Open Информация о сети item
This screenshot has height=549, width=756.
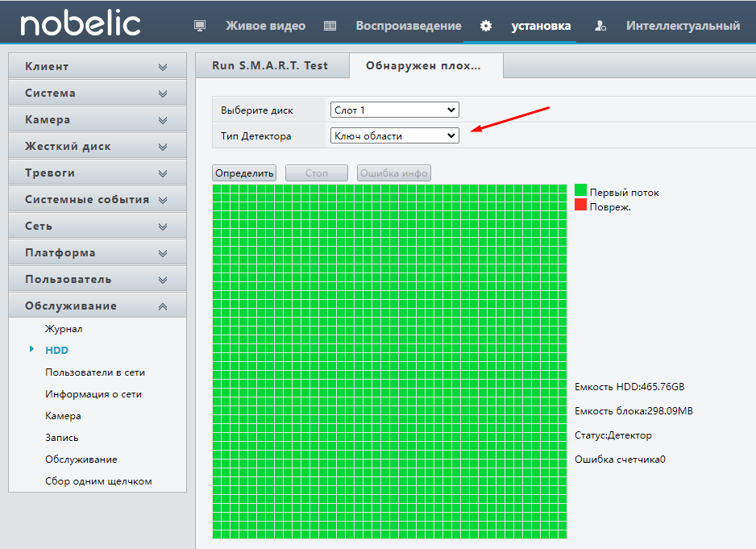(93, 394)
